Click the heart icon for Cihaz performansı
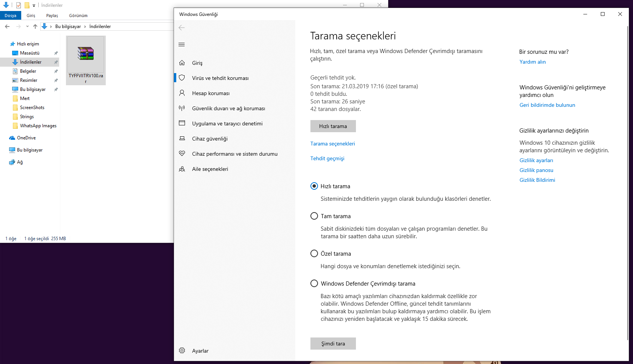This screenshot has height=364, width=633. (182, 154)
